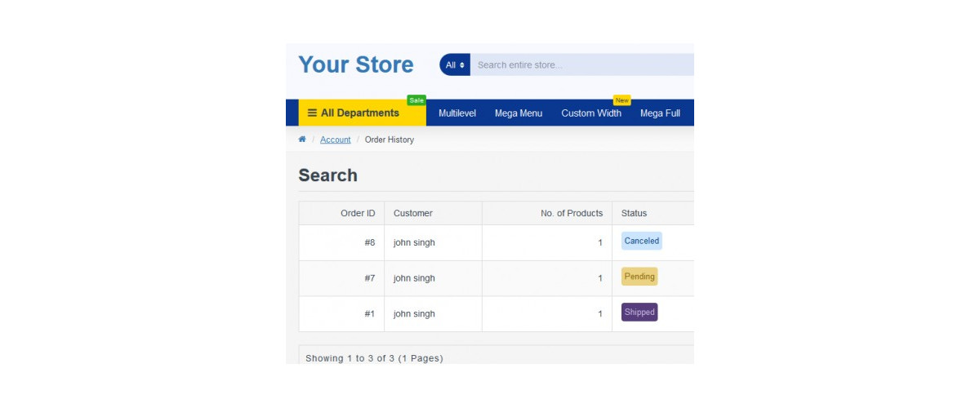Click the Canceled status badge

(642, 241)
